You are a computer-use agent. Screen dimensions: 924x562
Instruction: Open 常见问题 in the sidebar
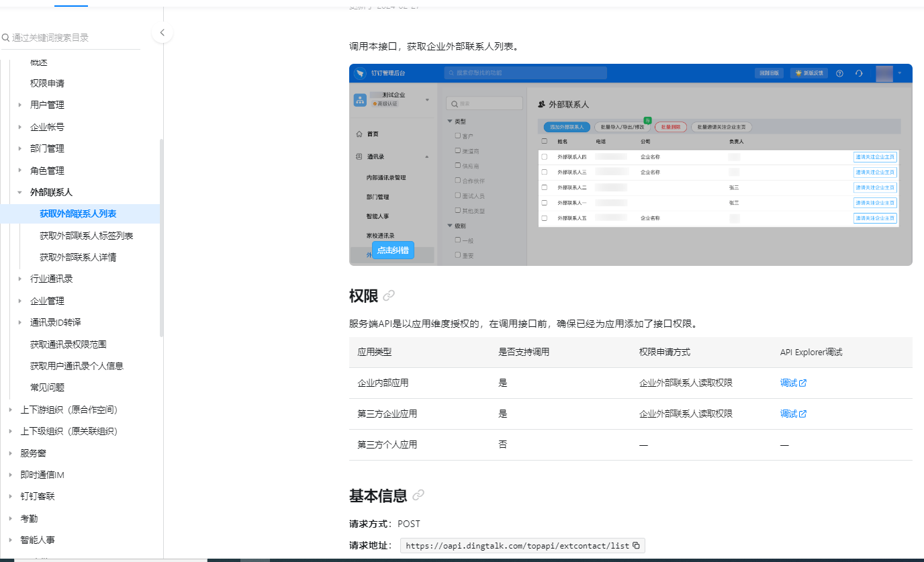tap(47, 387)
